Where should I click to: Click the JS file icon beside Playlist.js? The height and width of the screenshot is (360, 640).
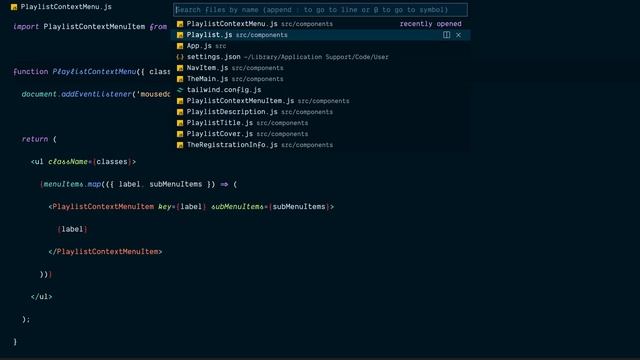tap(180, 35)
